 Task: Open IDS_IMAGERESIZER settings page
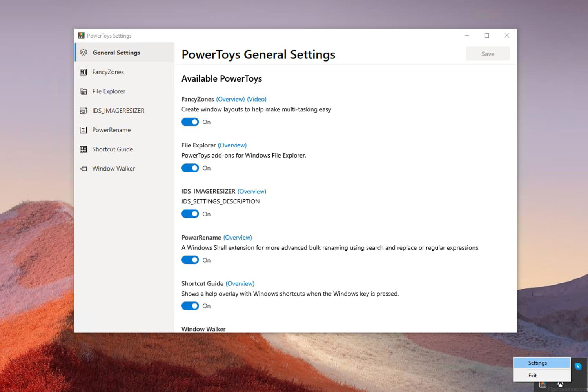tap(118, 110)
